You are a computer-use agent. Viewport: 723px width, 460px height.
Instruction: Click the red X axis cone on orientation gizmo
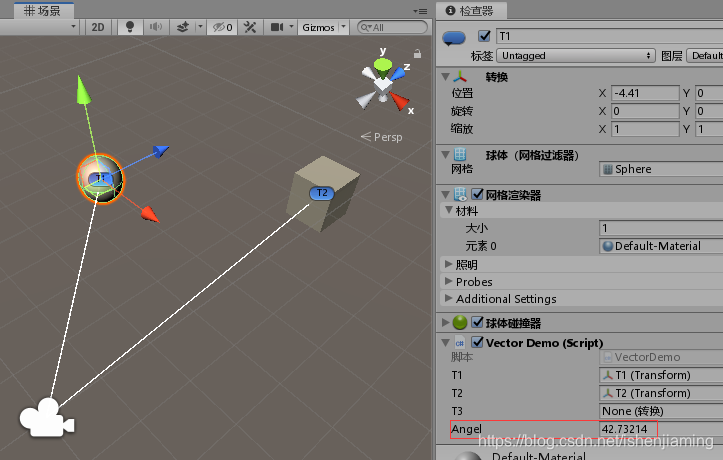coord(398,100)
